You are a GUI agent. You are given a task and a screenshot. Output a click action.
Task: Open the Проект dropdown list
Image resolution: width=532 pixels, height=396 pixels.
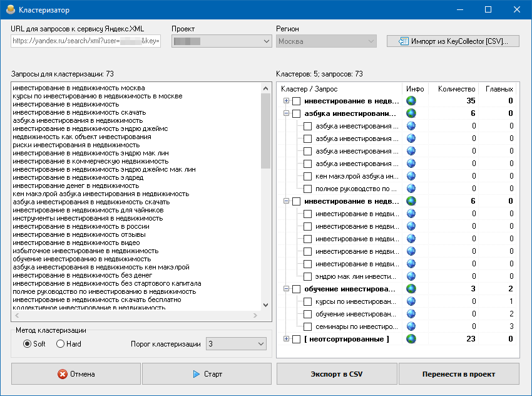coord(222,41)
